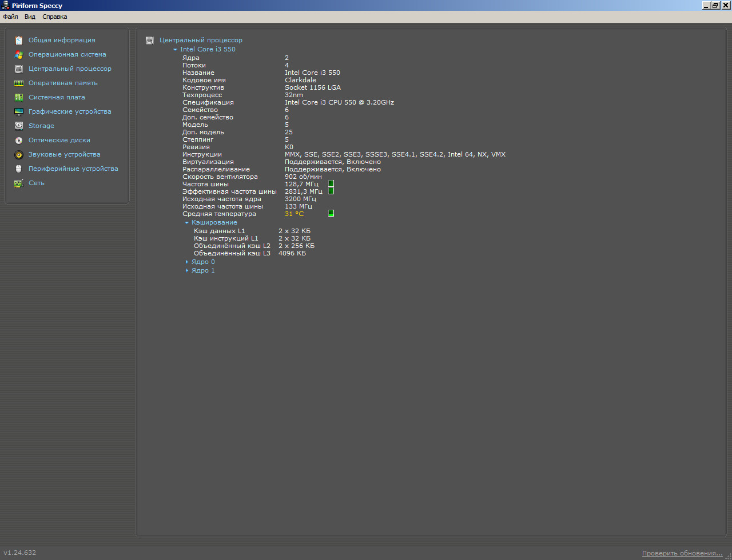
Task: Switch to the Звуковые устройства section
Action: (64, 155)
